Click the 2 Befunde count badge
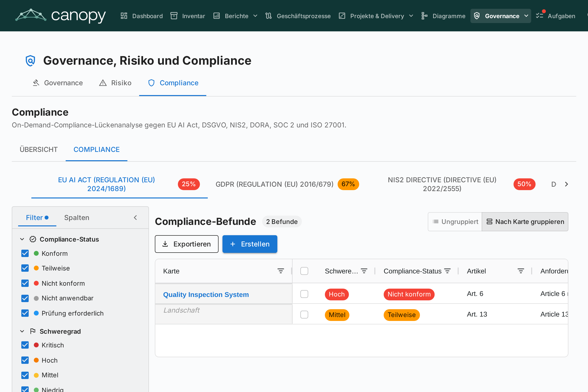588x392 pixels. click(x=282, y=222)
